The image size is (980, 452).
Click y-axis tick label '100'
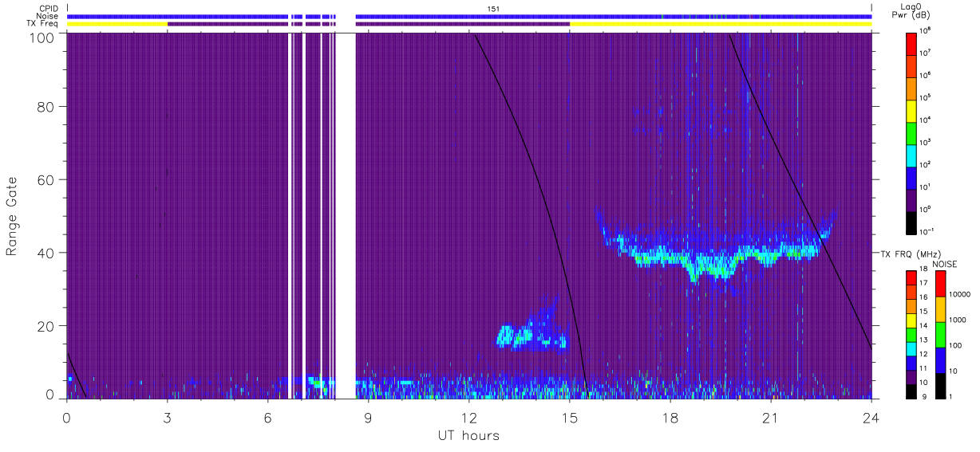(41, 37)
